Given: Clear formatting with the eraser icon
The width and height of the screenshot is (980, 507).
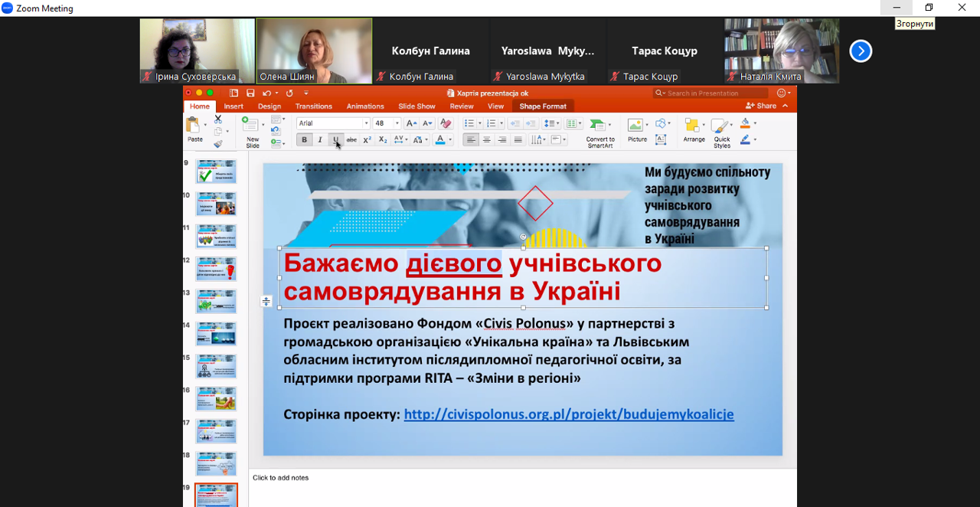Looking at the screenshot, I should 446,123.
